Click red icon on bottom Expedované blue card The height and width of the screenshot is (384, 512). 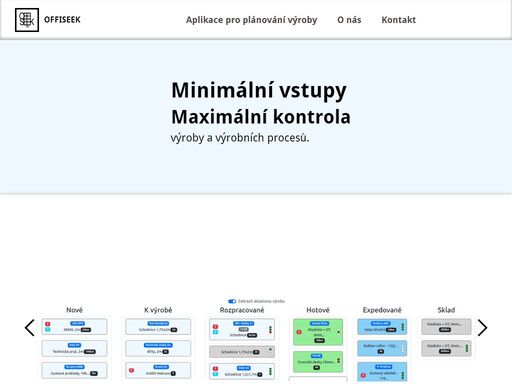tap(363, 375)
